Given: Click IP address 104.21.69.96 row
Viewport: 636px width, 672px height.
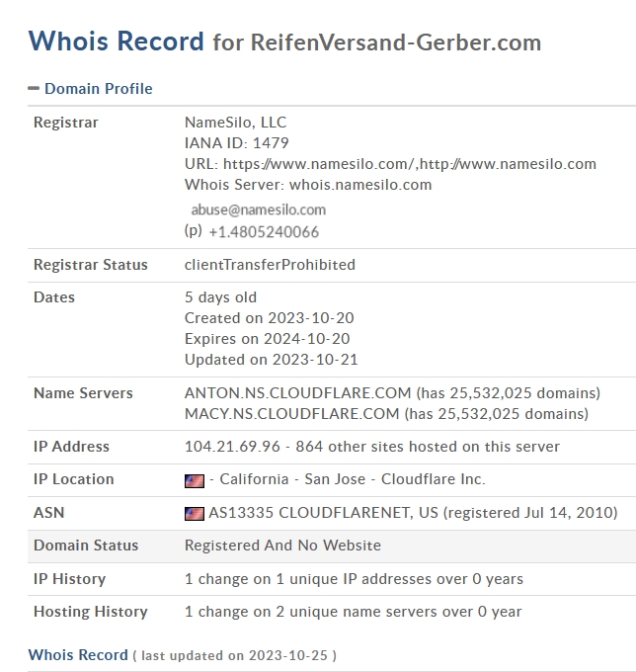Looking at the screenshot, I should [371, 447].
